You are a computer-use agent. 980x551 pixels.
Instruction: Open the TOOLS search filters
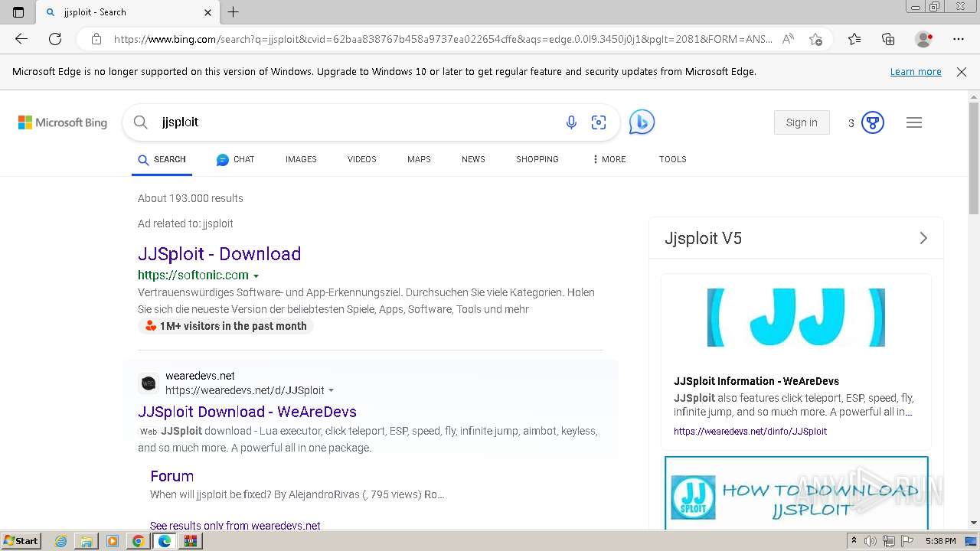click(x=673, y=159)
